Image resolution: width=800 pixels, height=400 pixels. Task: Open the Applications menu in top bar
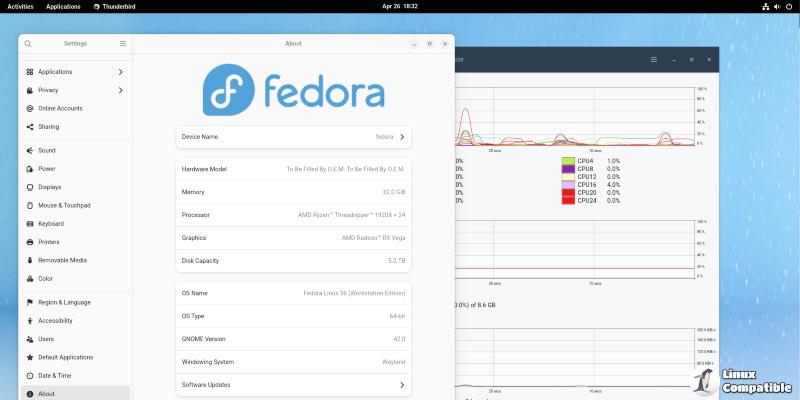tap(63, 6)
